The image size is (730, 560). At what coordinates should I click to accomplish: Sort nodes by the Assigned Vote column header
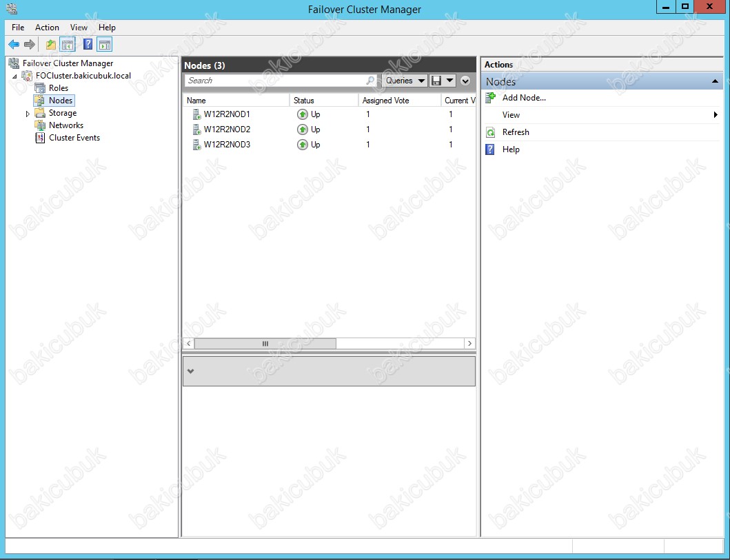[x=399, y=101]
